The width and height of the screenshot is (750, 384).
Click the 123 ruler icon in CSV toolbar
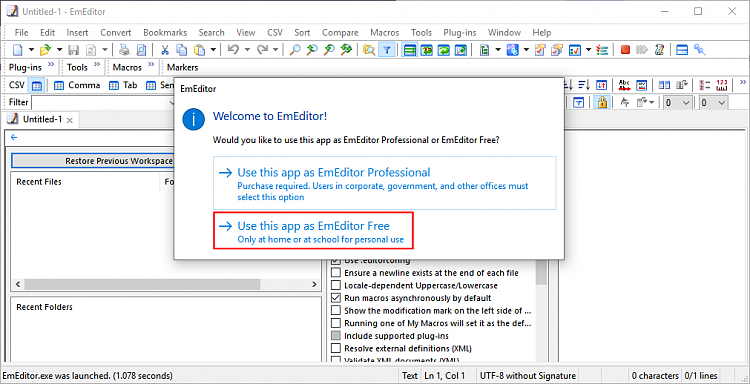point(722,86)
